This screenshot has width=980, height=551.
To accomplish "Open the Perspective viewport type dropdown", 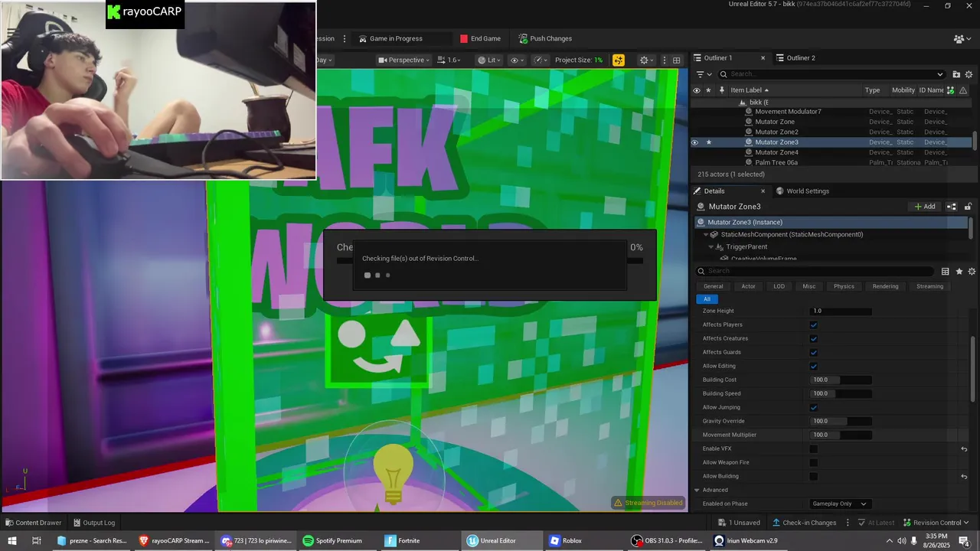I will pos(403,60).
